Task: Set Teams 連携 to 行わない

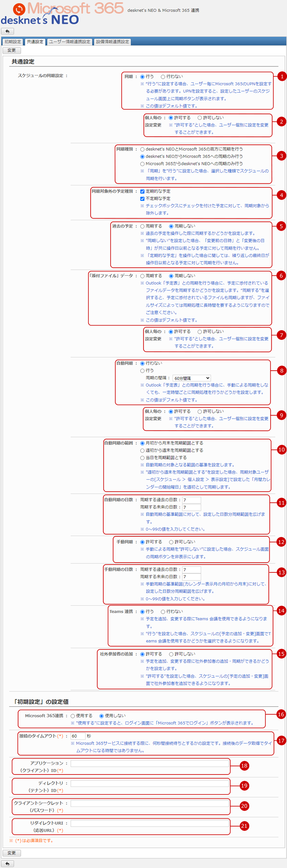Action: [163, 612]
